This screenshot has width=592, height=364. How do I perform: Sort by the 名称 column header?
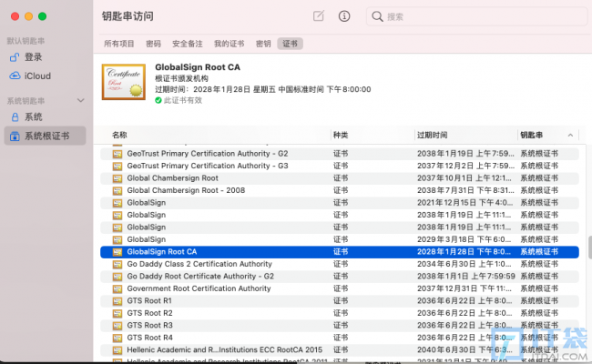tap(119, 135)
